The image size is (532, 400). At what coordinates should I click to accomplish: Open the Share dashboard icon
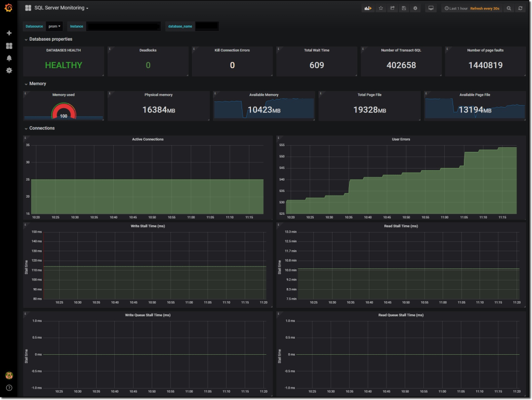[x=392, y=8]
